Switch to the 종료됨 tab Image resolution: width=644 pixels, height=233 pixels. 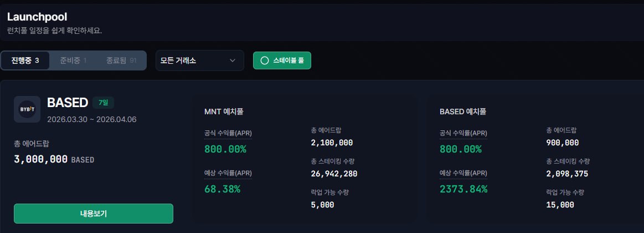121,60
